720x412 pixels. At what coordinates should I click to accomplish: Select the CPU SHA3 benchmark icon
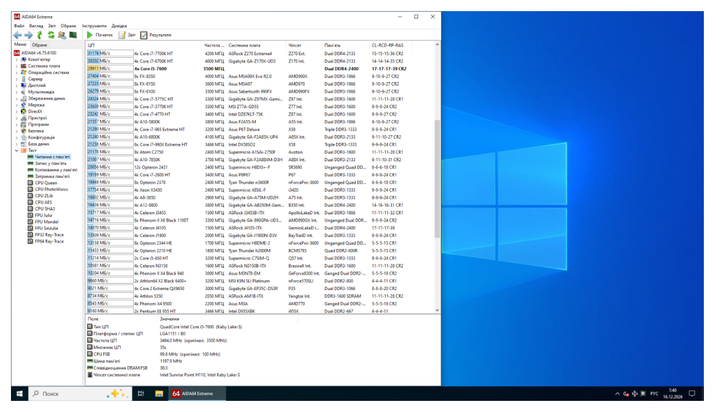coord(30,209)
